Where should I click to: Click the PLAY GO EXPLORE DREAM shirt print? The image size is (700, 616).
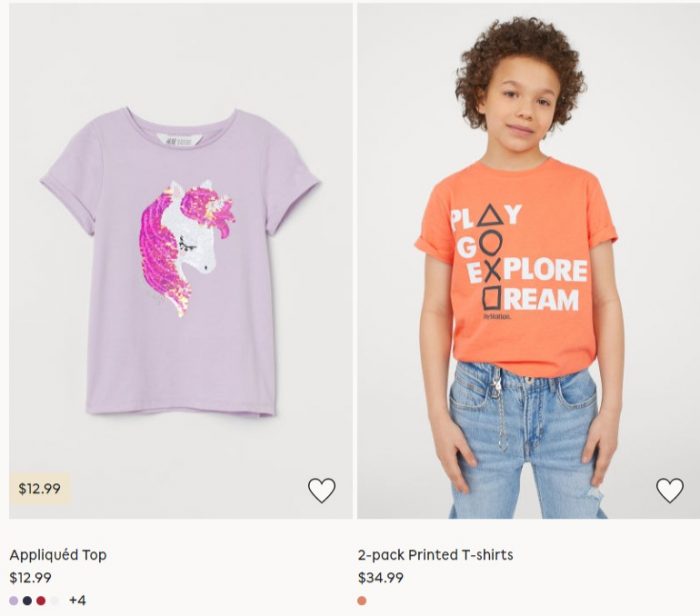click(516, 262)
